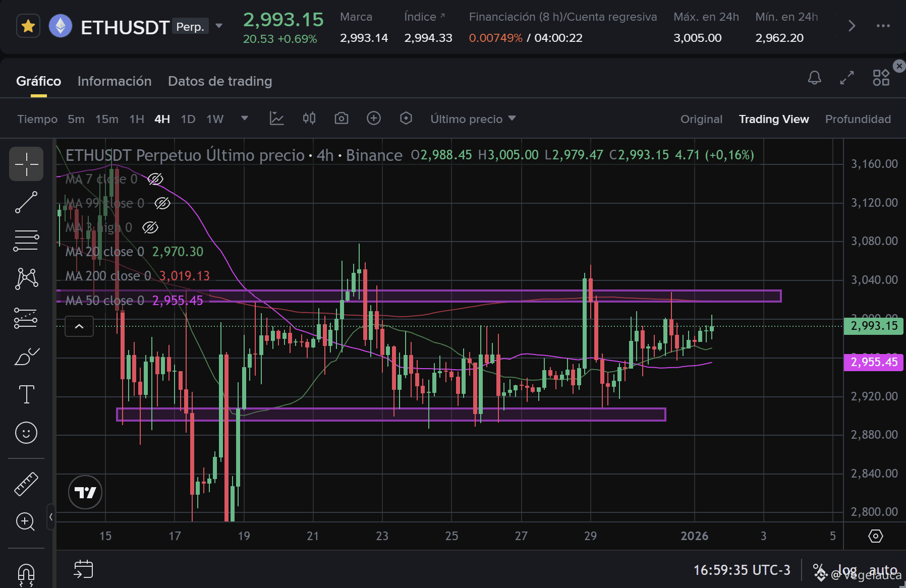Expand more timeframe intervals dropdown
The width and height of the screenshot is (906, 588).
pyautogui.click(x=245, y=119)
